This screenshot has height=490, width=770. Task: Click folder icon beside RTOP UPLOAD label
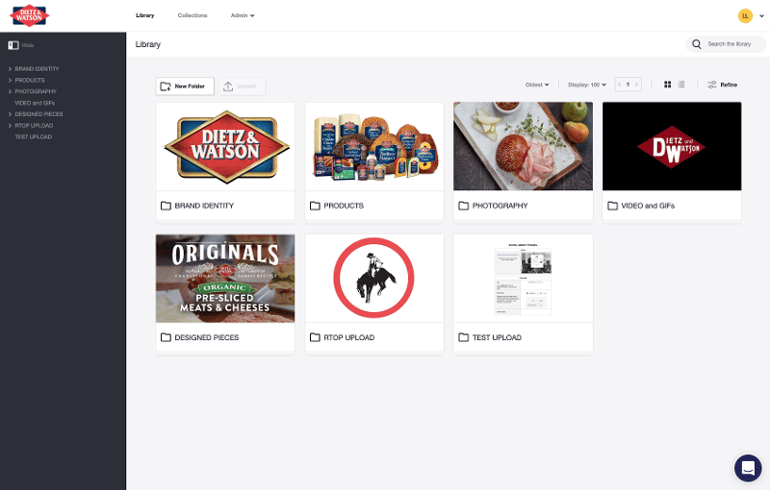[315, 337]
